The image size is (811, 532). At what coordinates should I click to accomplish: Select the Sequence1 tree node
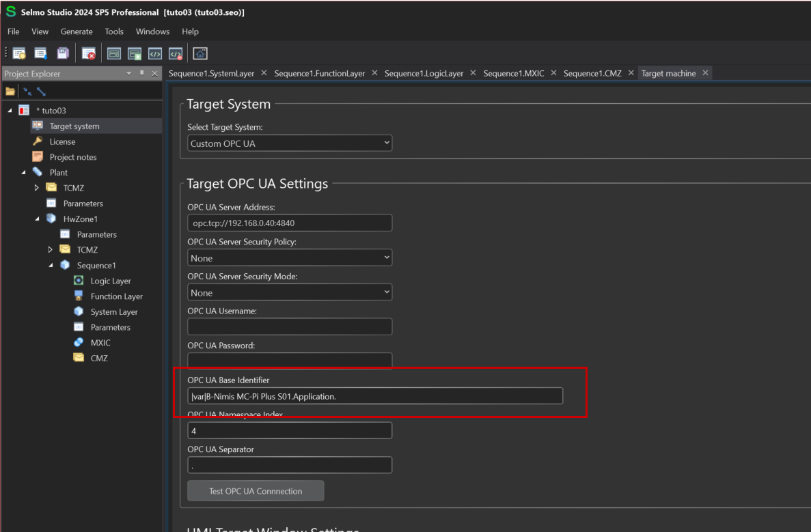[96, 265]
